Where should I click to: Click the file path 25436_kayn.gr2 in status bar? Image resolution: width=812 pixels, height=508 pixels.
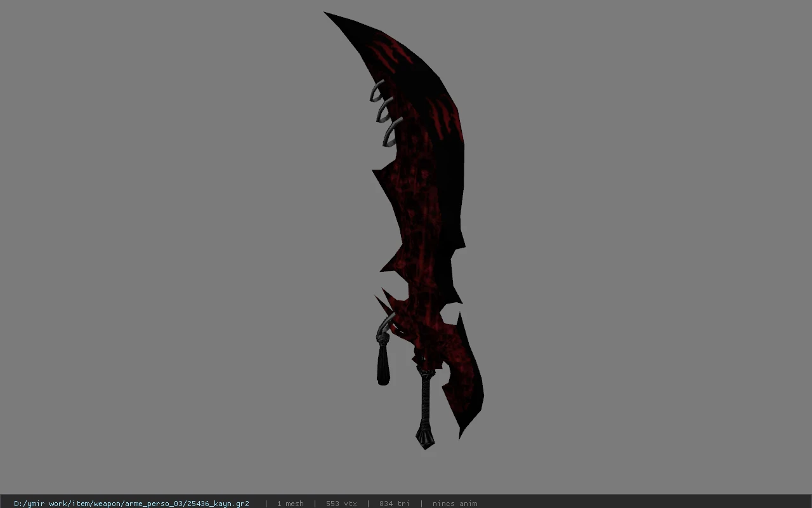click(x=131, y=504)
